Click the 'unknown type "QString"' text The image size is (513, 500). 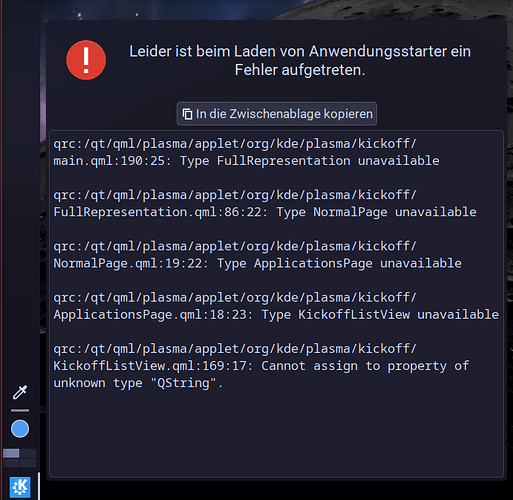(x=138, y=383)
